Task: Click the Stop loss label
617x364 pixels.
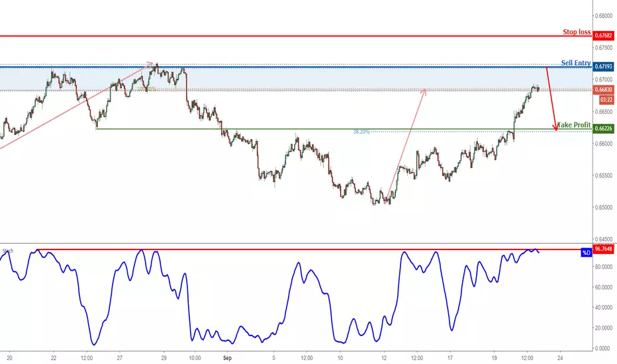Action: coord(577,32)
